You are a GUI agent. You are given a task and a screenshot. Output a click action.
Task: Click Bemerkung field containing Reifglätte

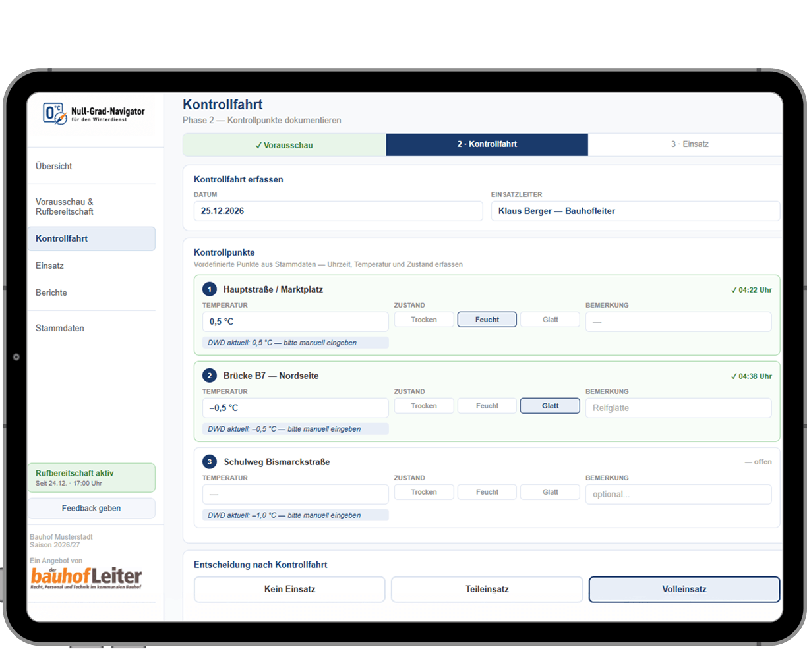point(678,408)
